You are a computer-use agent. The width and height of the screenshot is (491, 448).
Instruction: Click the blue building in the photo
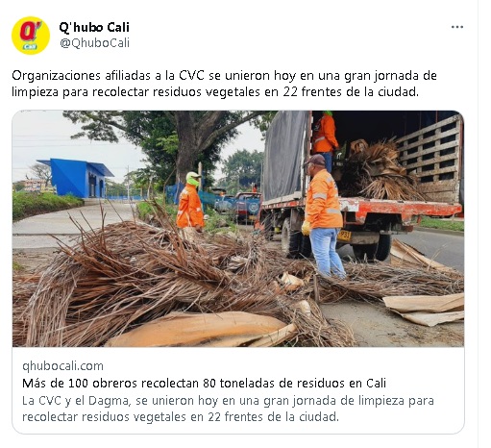pos(77,178)
